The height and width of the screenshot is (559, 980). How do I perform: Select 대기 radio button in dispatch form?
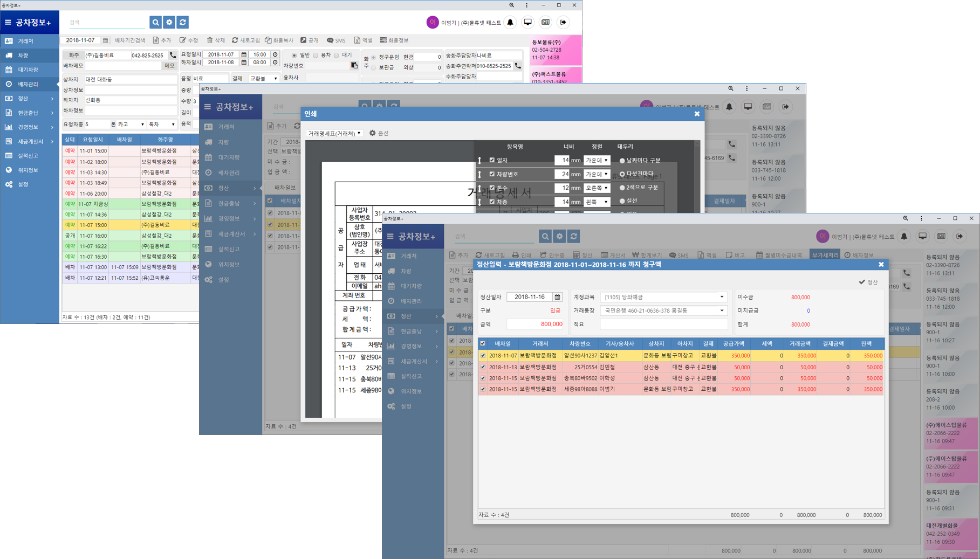(337, 55)
